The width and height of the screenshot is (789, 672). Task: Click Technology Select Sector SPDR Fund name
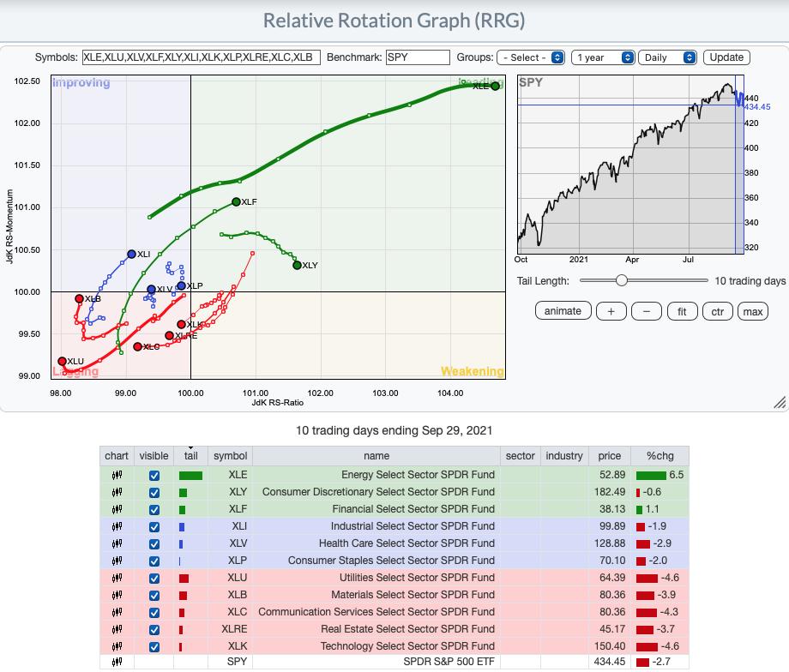click(x=407, y=645)
